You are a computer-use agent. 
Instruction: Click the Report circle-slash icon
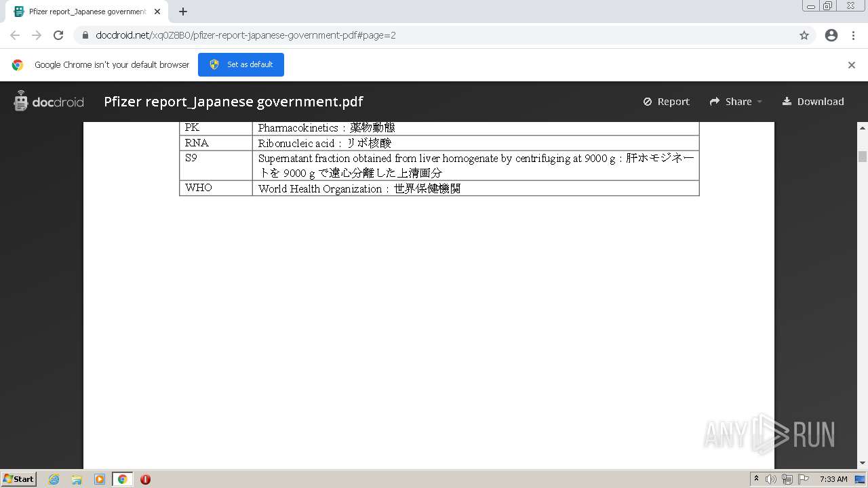[648, 102]
